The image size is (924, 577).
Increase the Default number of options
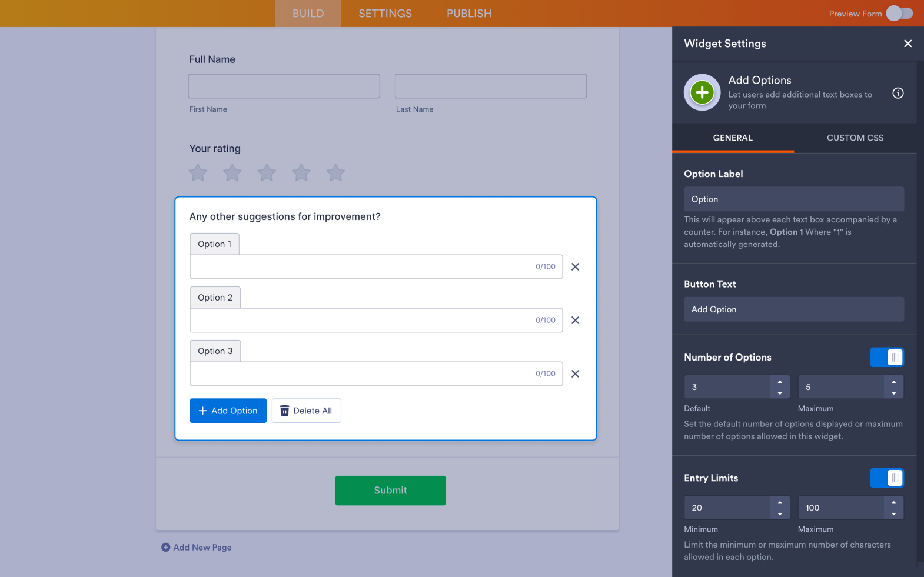(780, 382)
